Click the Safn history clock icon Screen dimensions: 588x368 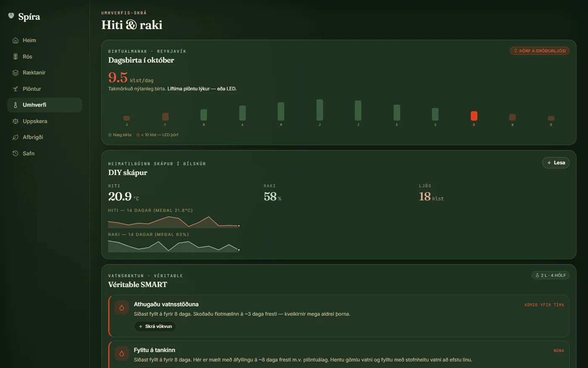[16, 154]
